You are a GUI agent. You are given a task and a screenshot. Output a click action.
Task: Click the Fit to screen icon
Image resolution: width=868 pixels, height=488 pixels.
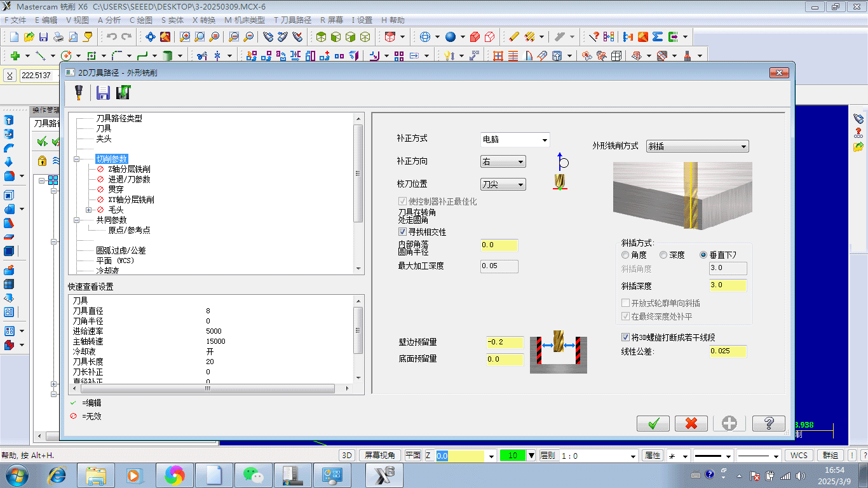[151, 37]
